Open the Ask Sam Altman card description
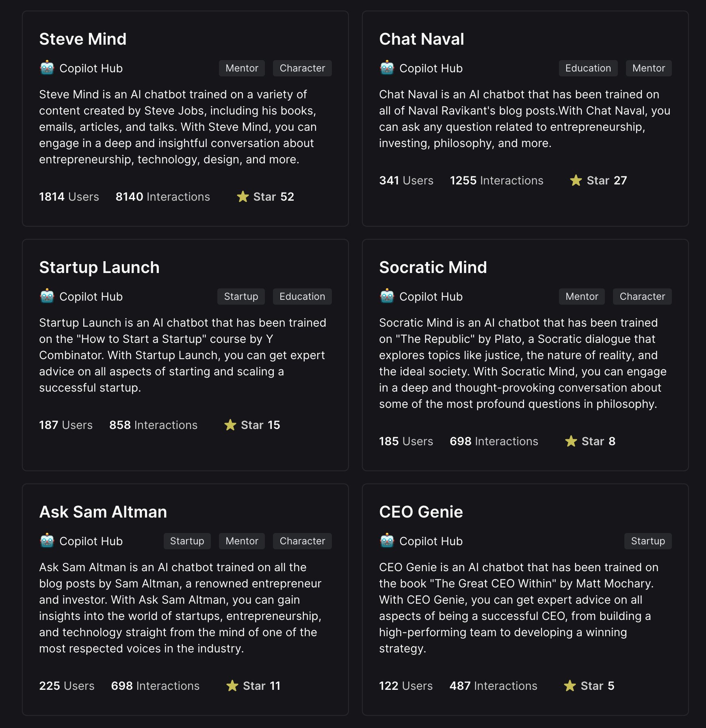This screenshot has width=706, height=728. [180, 608]
